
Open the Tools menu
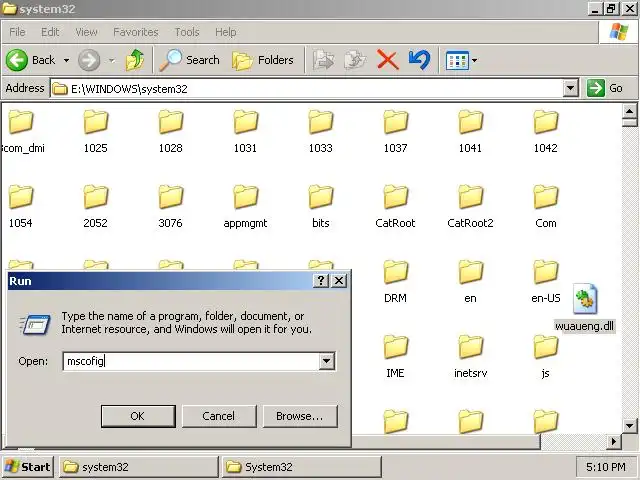[x=187, y=32]
